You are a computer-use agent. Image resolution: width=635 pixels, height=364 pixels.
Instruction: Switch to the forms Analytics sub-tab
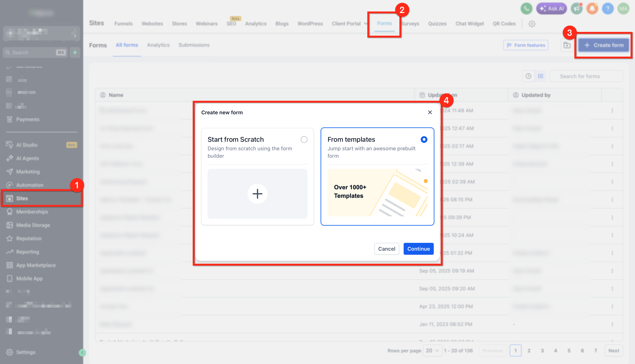click(x=158, y=45)
